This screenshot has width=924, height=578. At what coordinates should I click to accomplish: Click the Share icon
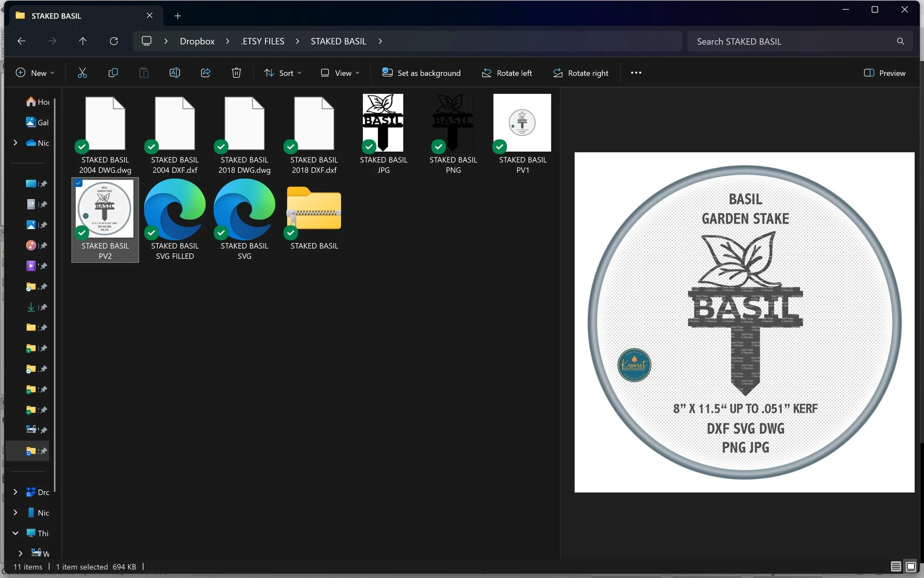[205, 72]
